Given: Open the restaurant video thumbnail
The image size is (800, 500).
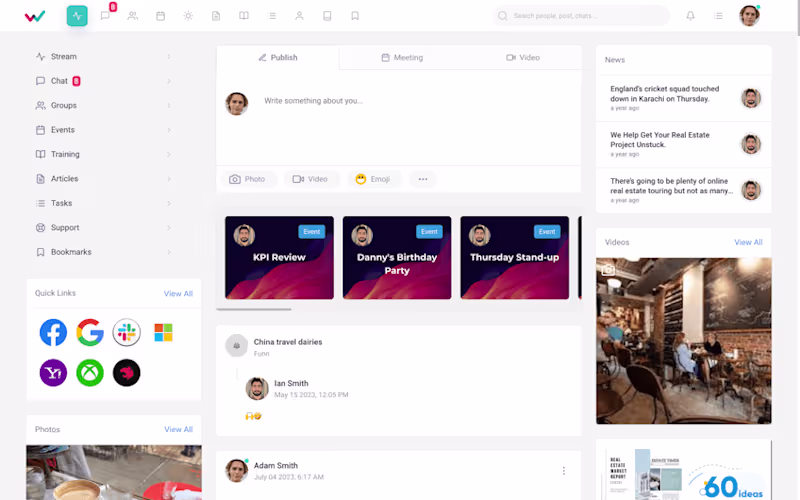Looking at the screenshot, I should [684, 341].
